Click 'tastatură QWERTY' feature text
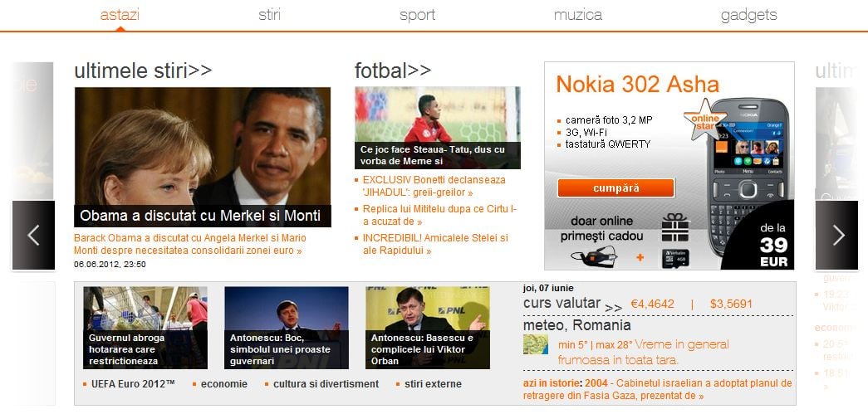868x414 pixels. point(608,144)
